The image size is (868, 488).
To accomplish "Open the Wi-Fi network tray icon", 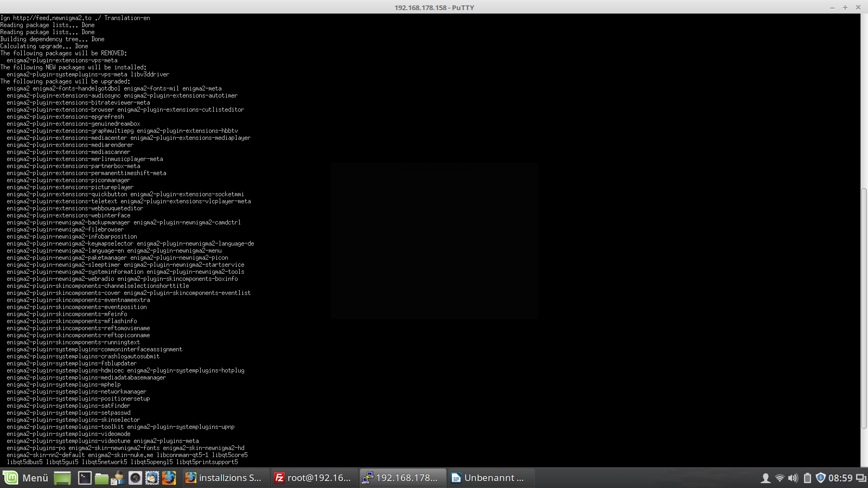I will [780, 478].
